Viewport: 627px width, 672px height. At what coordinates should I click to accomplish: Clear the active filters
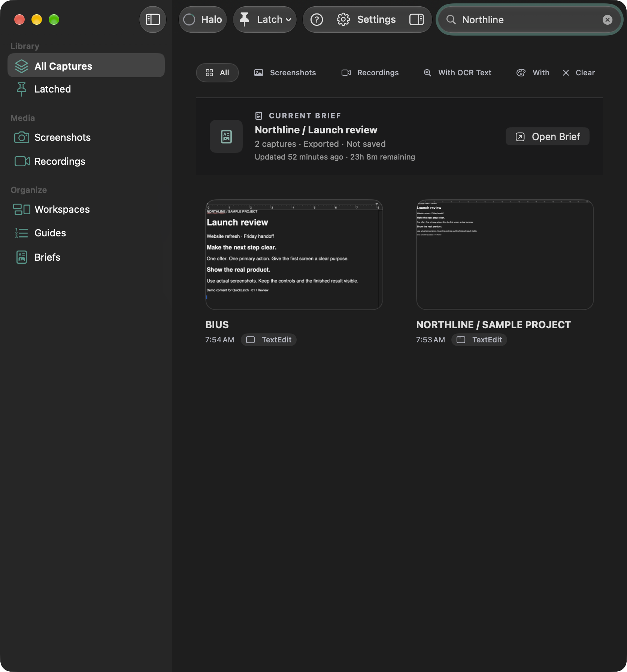579,73
